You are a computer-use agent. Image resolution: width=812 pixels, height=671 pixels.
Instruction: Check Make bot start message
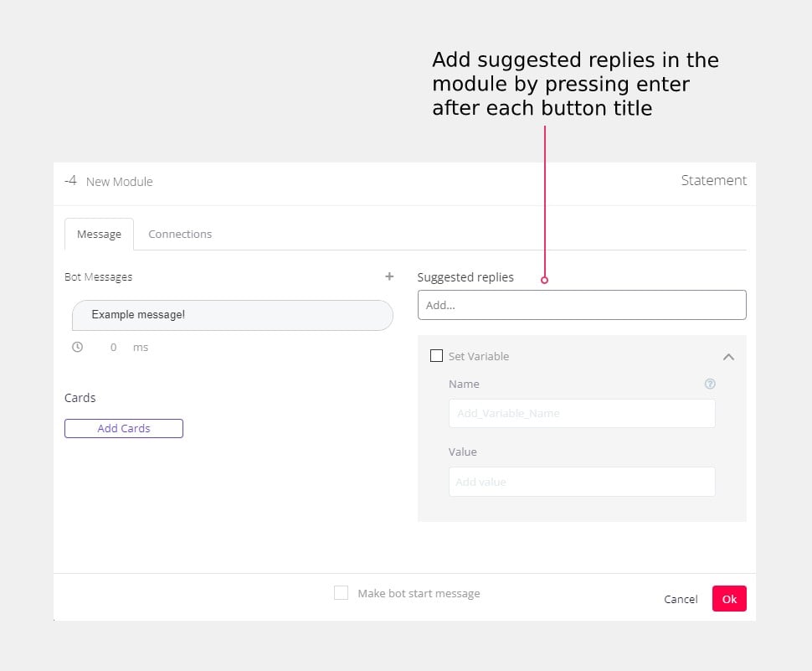341,592
